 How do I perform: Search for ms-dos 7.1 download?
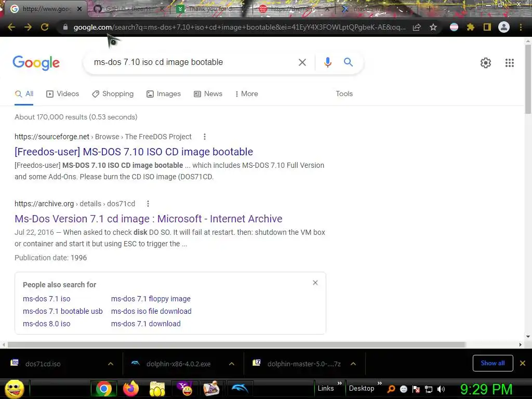click(145, 324)
